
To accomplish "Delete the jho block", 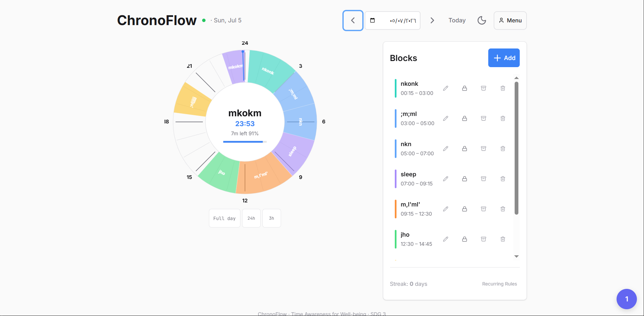I will click(x=503, y=239).
